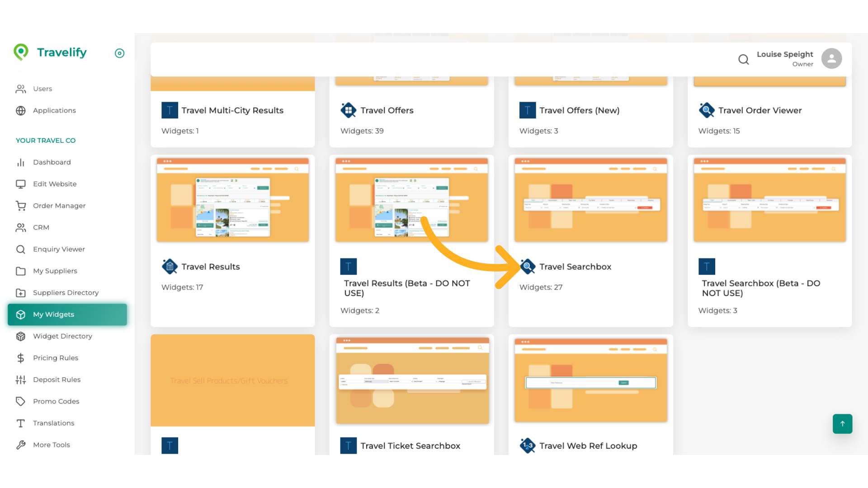Image resolution: width=868 pixels, height=488 pixels.
Task: Click the Order Manager cart icon
Action: 21,206
